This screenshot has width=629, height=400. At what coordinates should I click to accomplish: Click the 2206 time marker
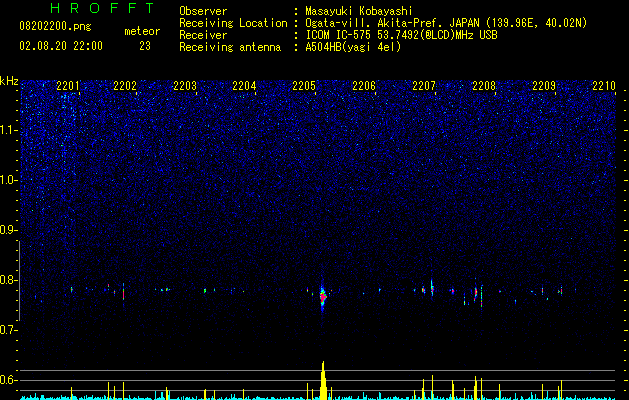tap(364, 85)
